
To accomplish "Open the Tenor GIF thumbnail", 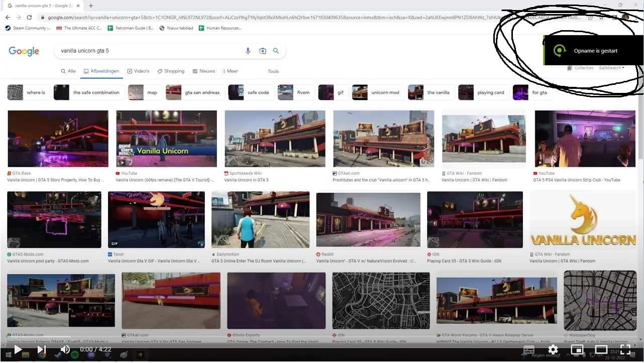I will click(156, 220).
